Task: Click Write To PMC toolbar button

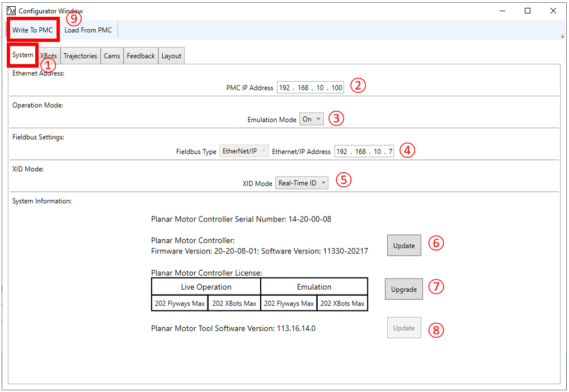Action: 32,30
